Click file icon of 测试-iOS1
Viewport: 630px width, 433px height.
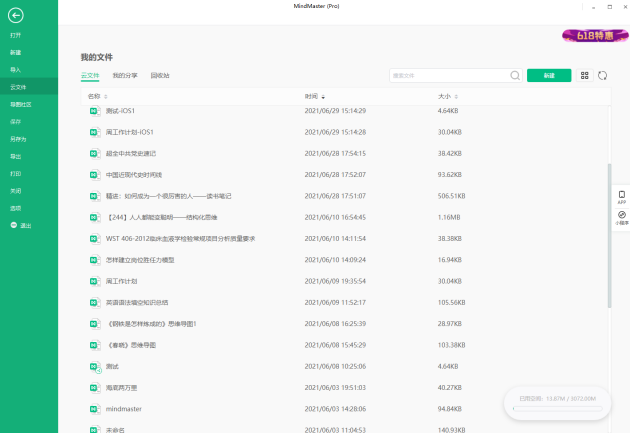click(x=94, y=111)
